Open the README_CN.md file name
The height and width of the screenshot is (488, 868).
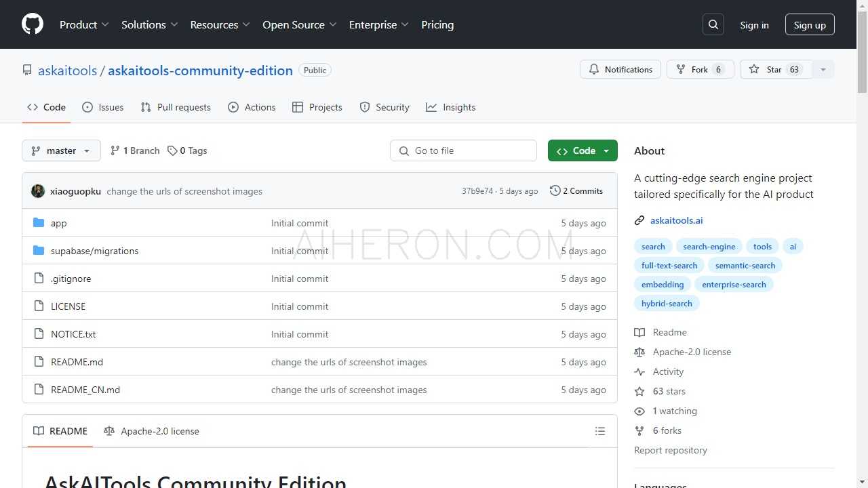click(x=85, y=390)
